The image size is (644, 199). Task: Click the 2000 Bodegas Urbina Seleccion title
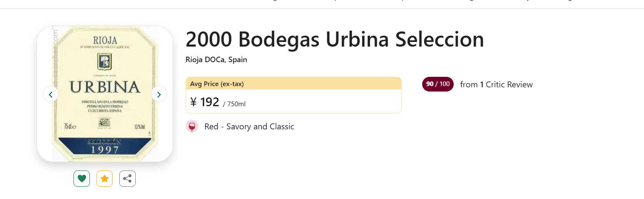click(x=335, y=39)
